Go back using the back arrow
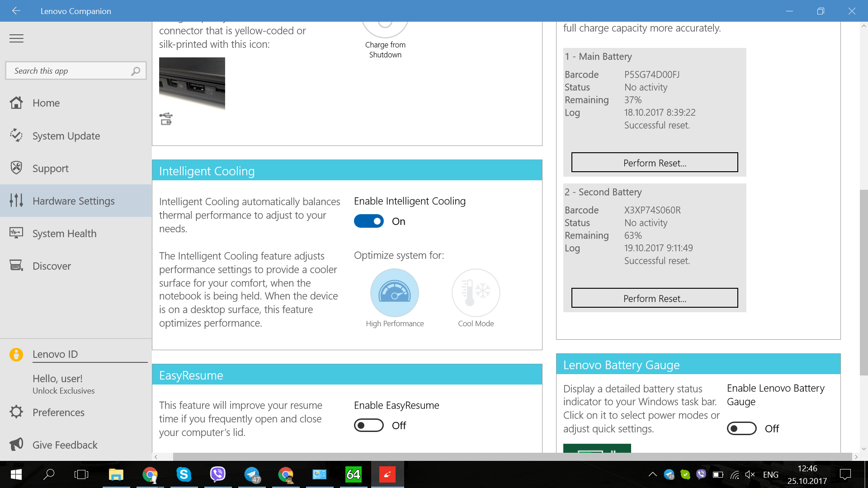 [x=16, y=11]
